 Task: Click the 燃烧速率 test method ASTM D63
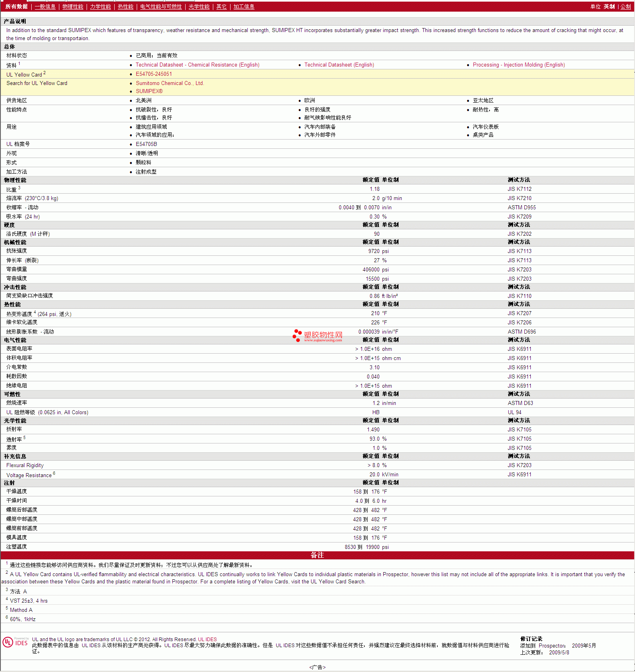[520, 403]
